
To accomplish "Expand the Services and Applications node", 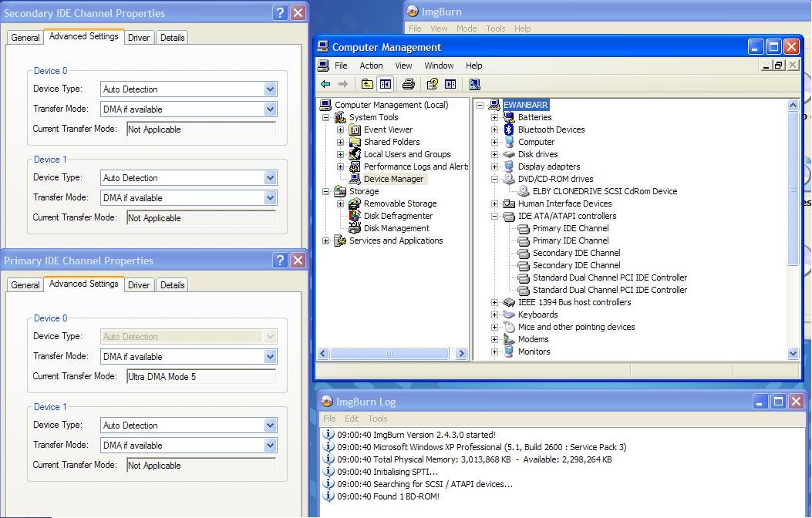I will [325, 240].
